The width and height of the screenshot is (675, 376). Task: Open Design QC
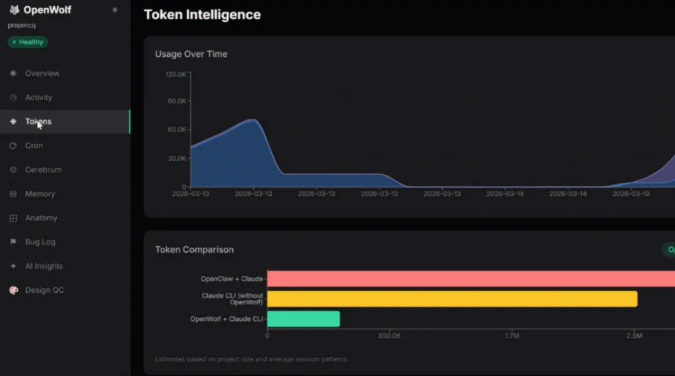[x=65, y=290]
